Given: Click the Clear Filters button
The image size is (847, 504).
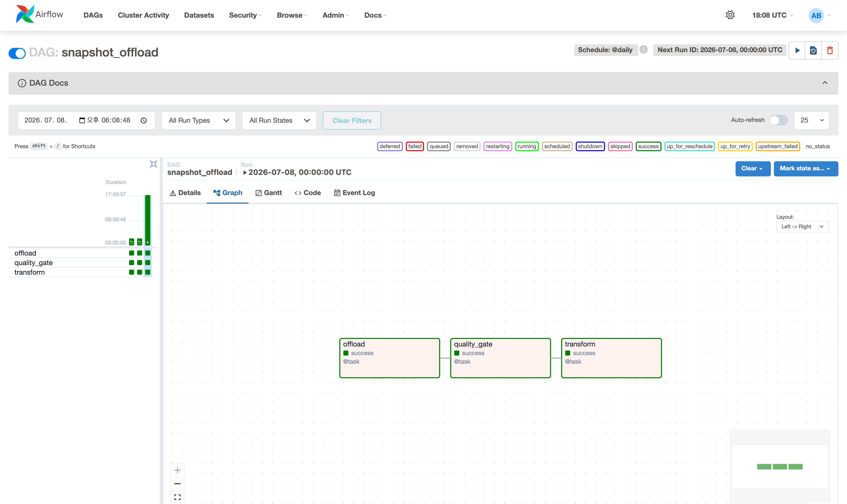Looking at the screenshot, I should point(352,120).
